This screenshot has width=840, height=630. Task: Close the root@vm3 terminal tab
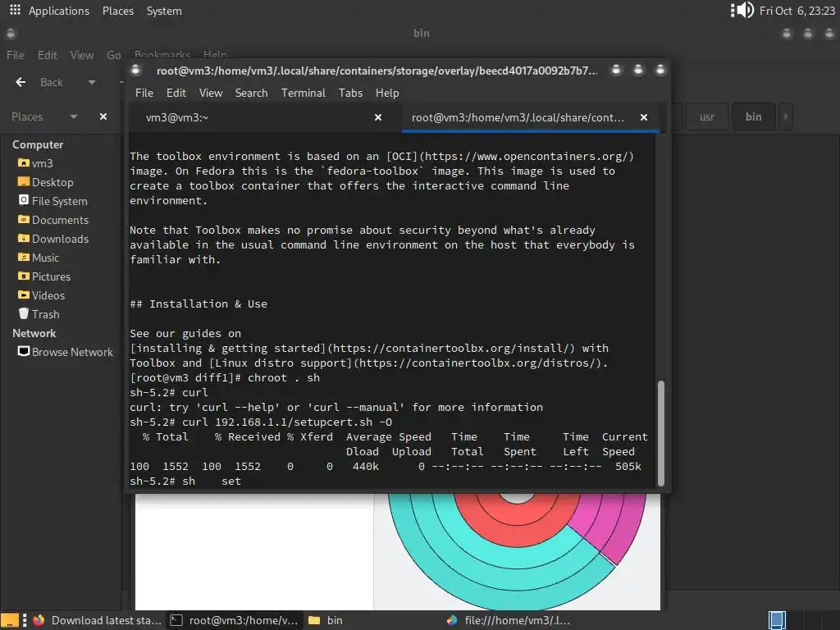[644, 117]
